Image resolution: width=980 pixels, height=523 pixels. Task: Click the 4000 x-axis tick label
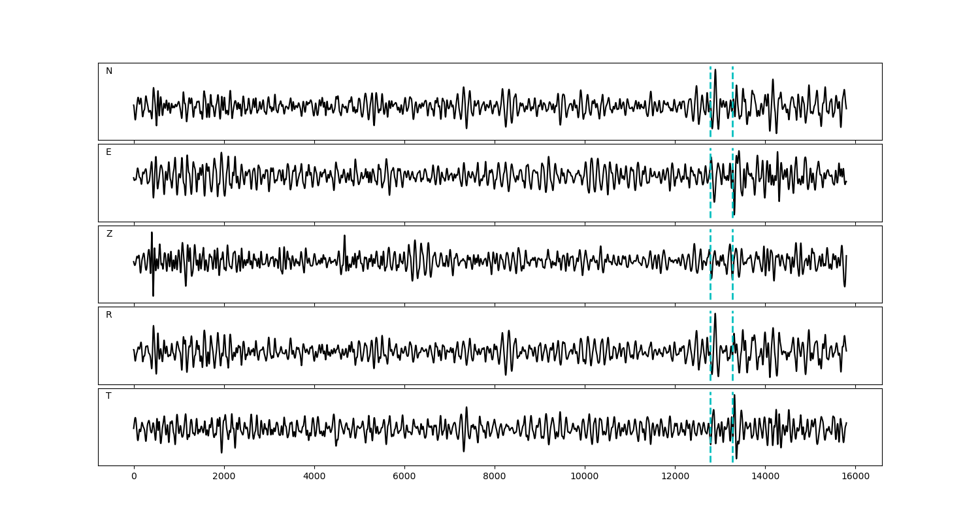314,477
